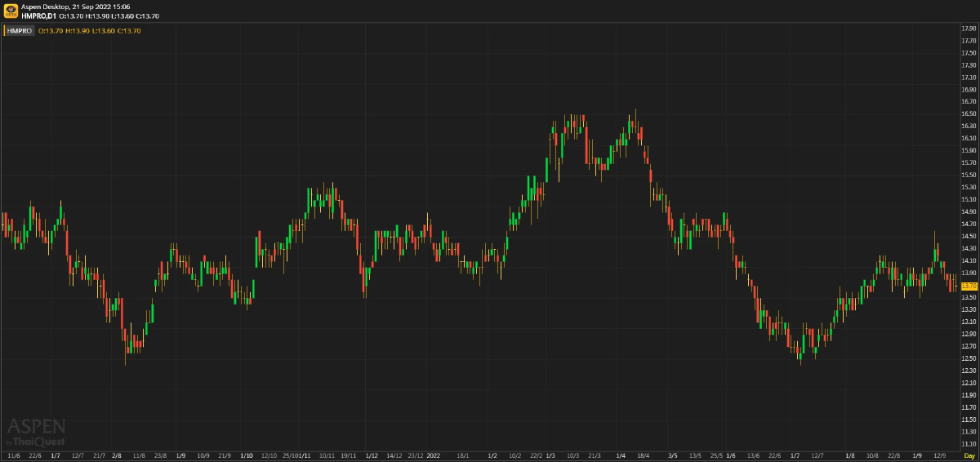980x462 pixels.
Task: Click the 12.50 price level on price axis
Action: [969, 358]
